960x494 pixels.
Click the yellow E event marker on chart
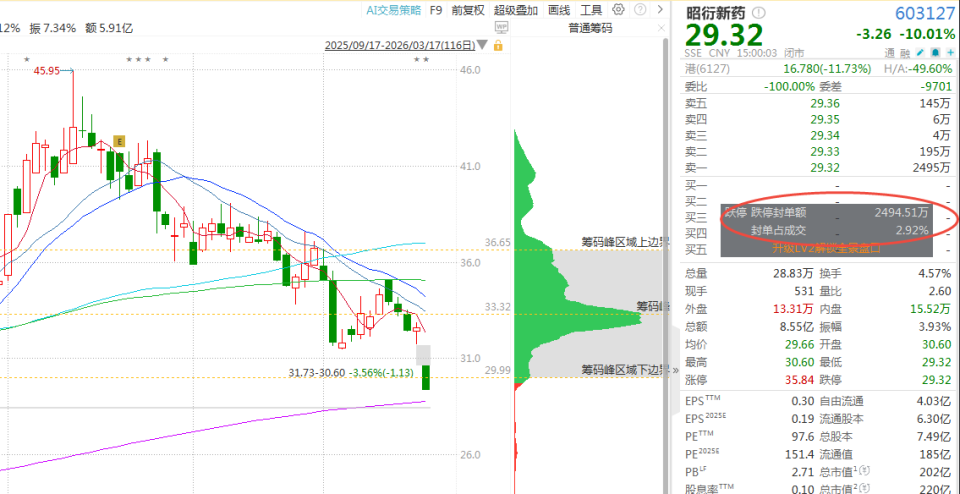coord(120,141)
